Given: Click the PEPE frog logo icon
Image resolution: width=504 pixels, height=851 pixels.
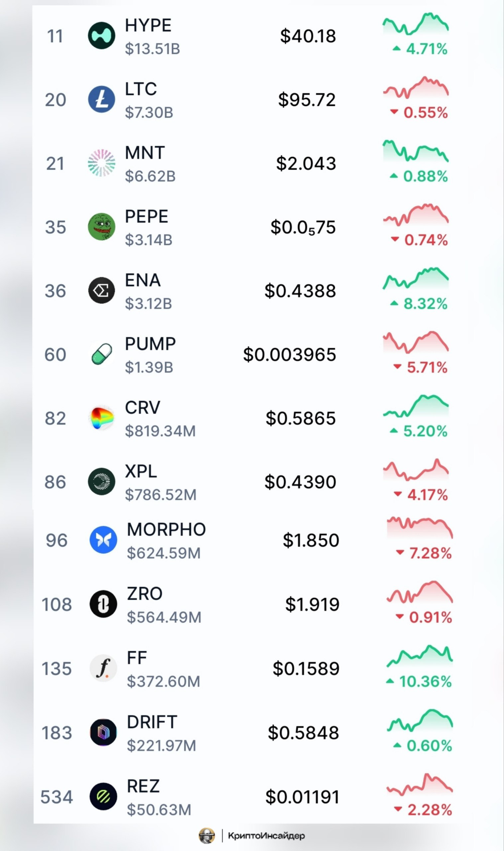Looking at the screenshot, I should pyautogui.click(x=101, y=227).
